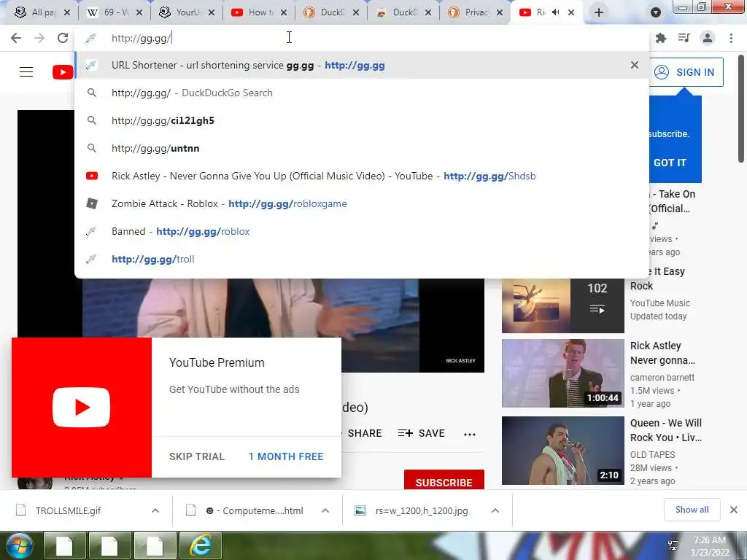The width and height of the screenshot is (747, 560).
Task: Select the Banned gg.gg/roblox suggestion
Action: coord(362,231)
